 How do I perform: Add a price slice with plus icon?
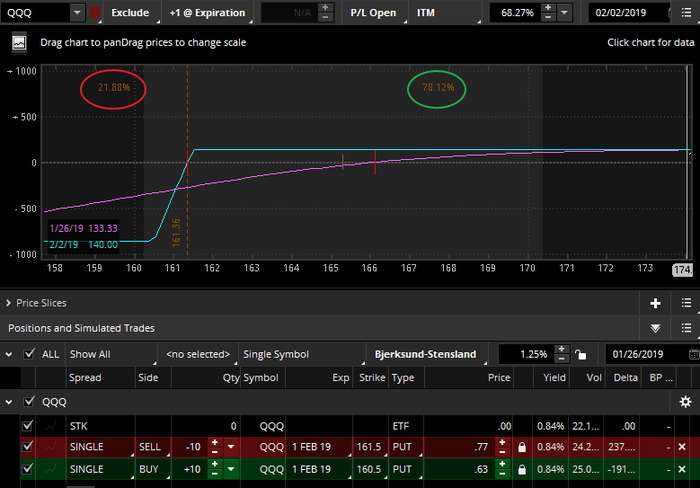[x=655, y=303]
